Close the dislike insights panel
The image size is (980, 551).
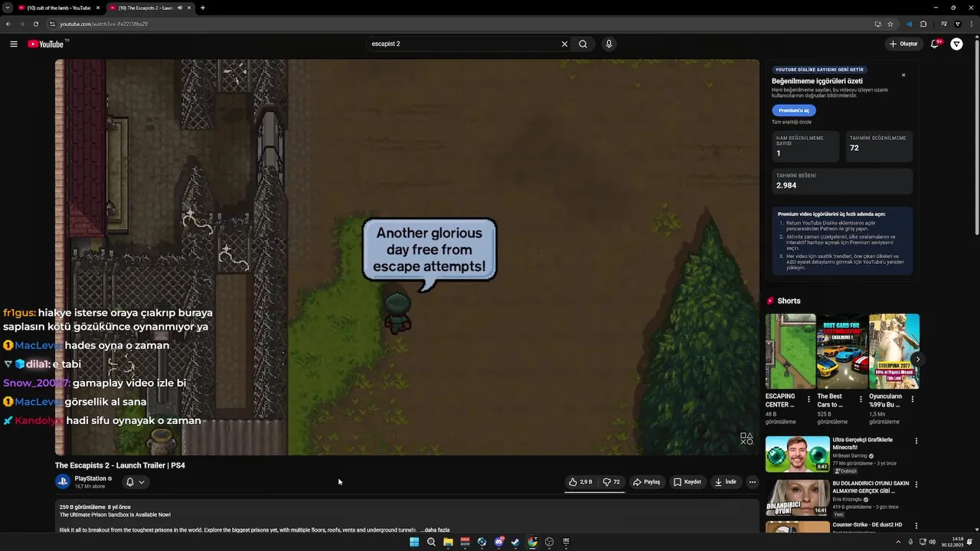903,75
